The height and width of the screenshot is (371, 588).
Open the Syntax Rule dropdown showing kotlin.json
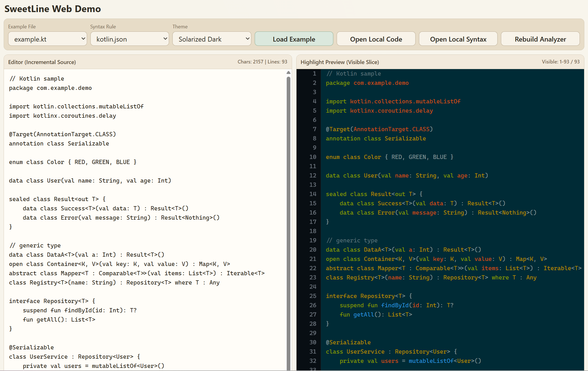pos(129,39)
